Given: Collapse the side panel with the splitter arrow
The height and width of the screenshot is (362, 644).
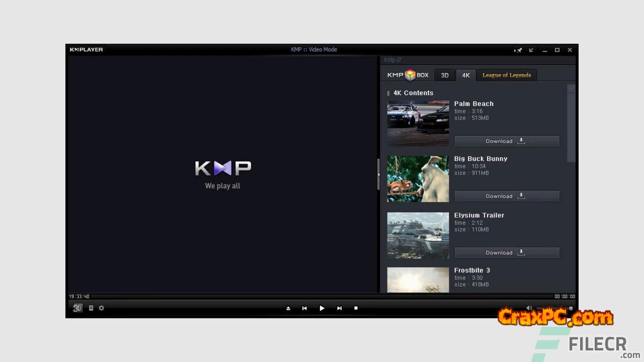Looking at the screenshot, I should pos(378,174).
